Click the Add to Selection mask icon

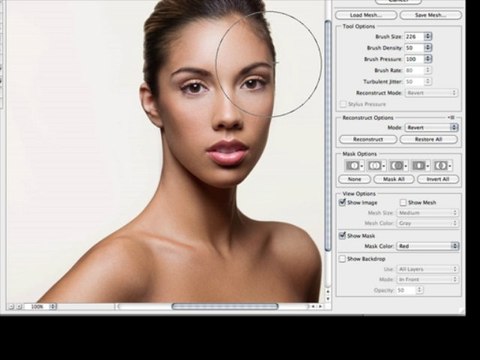(375, 165)
